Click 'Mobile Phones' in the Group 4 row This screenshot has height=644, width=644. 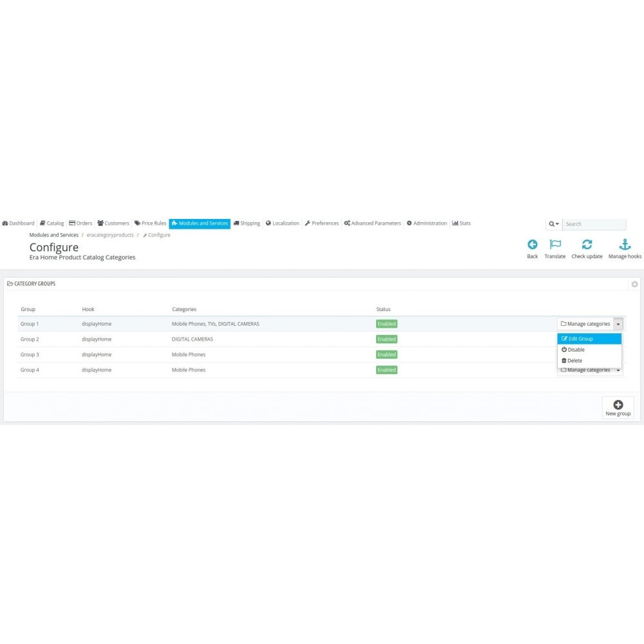click(x=189, y=370)
